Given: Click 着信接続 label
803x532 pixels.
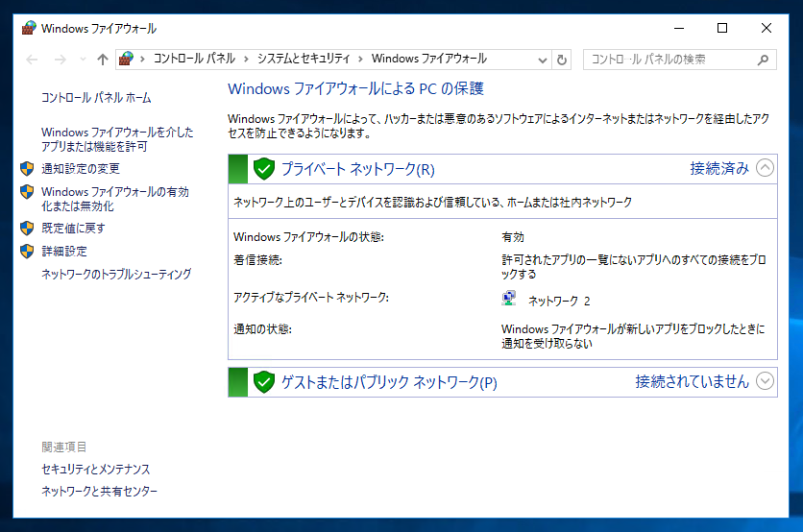Looking at the screenshot, I should point(257,260).
